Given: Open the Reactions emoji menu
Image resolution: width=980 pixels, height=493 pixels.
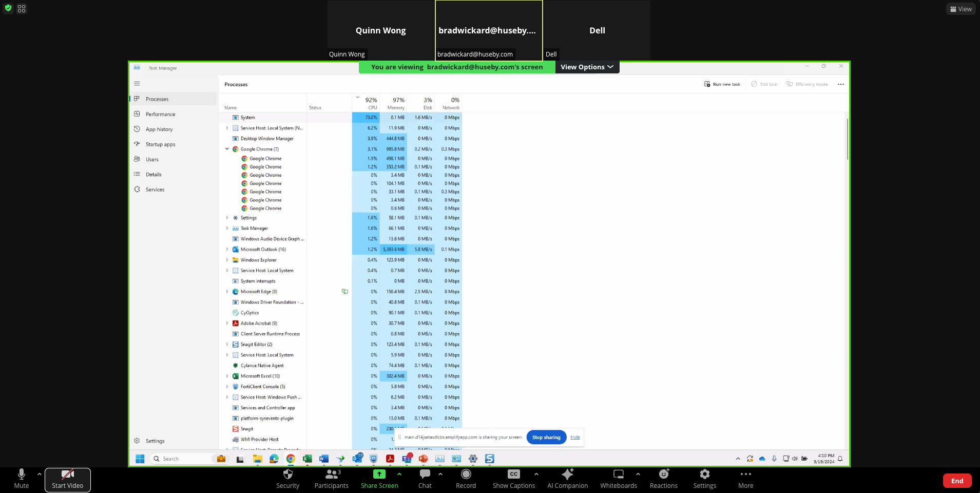Looking at the screenshot, I should point(664,479).
